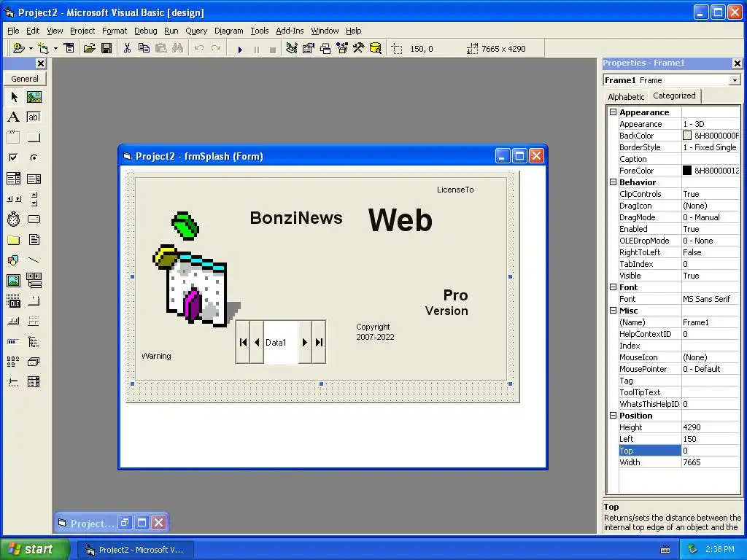Click the Cut scissors icon

127,48
